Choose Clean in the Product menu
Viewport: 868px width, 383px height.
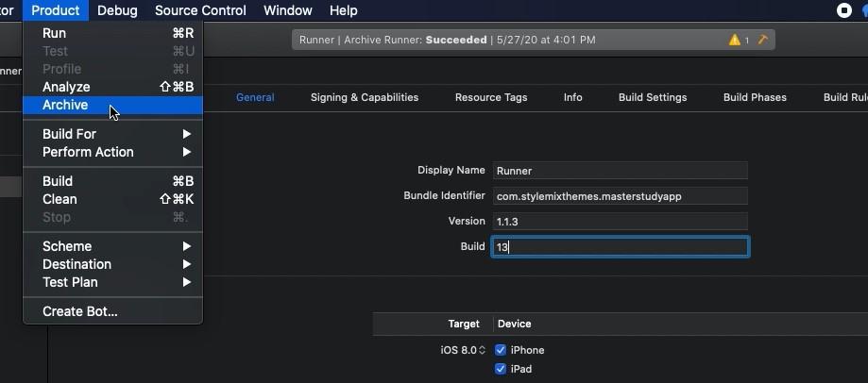pos(60,199)
